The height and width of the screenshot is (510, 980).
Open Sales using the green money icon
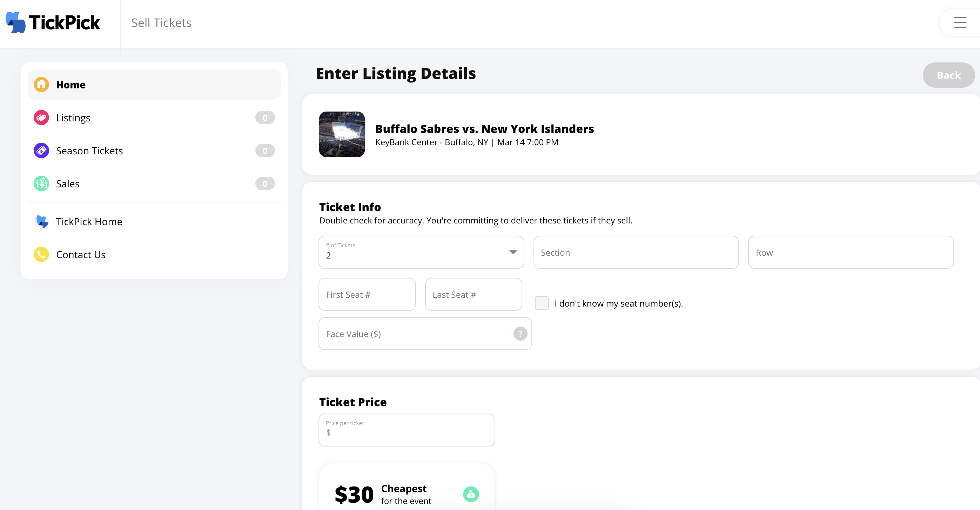point(41,183)
